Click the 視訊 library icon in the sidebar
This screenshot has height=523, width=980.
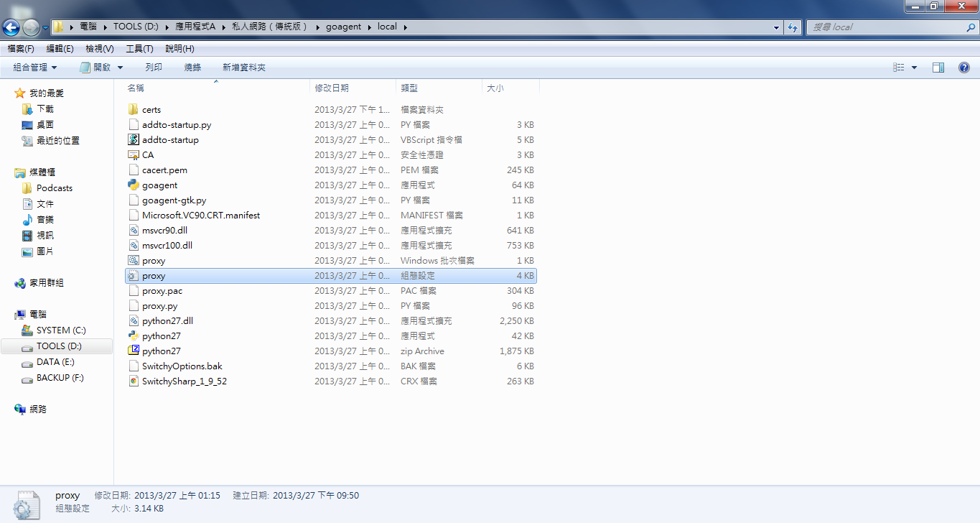click(27, 236)
